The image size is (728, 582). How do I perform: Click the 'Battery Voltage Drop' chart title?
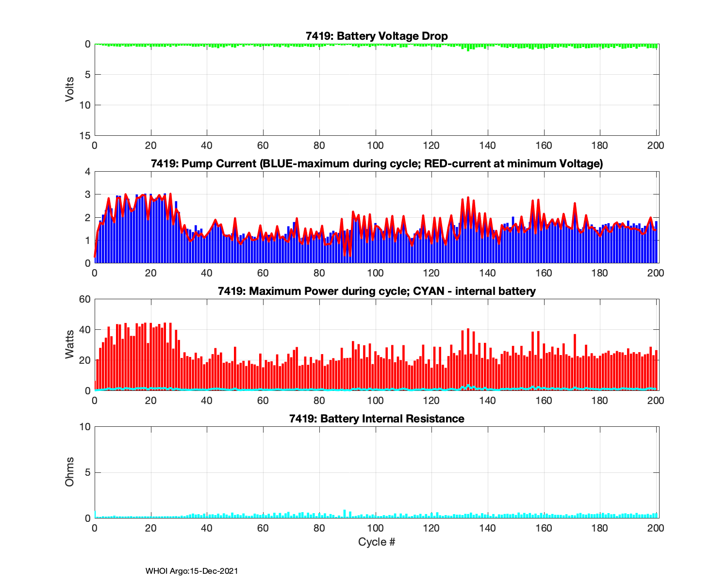click(x=377, y=36)
